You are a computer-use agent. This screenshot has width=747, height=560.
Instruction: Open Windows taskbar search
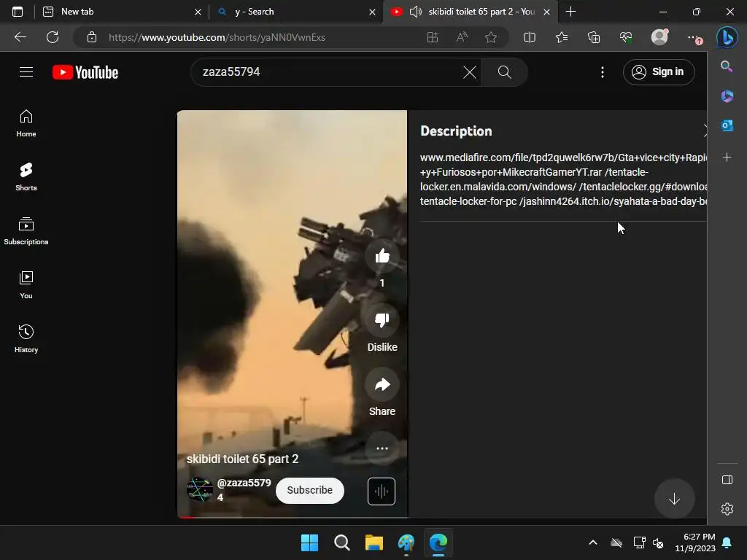click(x=342, y=542)
